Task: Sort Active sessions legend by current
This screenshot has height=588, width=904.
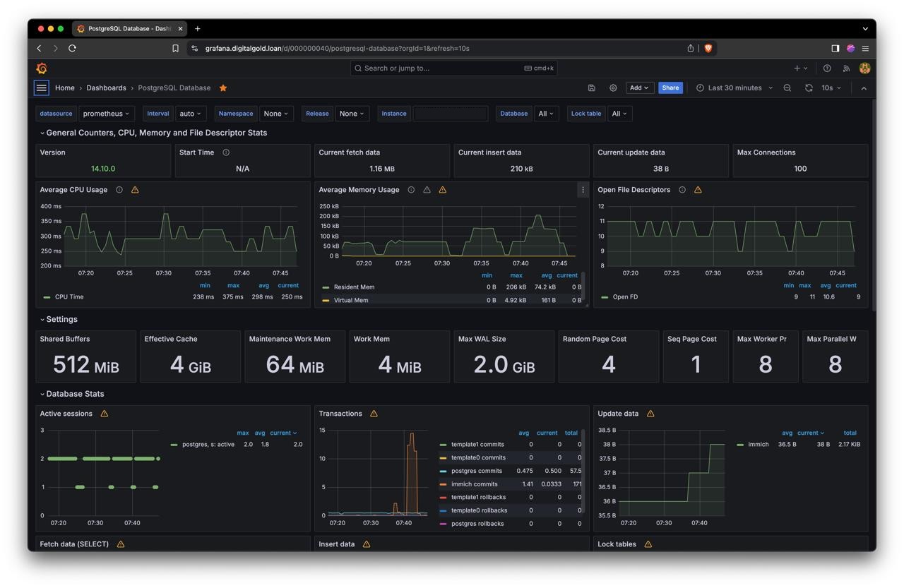Action: pos(283,433)
